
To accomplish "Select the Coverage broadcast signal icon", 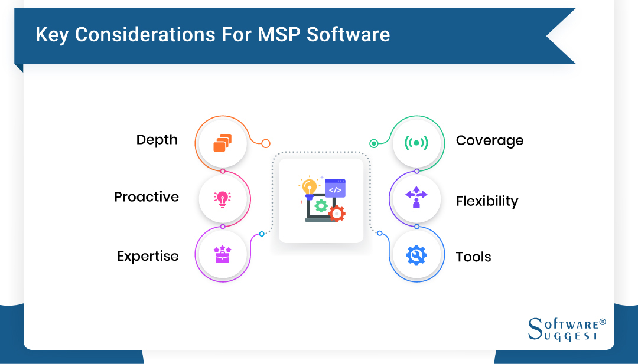I will [x=417, y=142].
